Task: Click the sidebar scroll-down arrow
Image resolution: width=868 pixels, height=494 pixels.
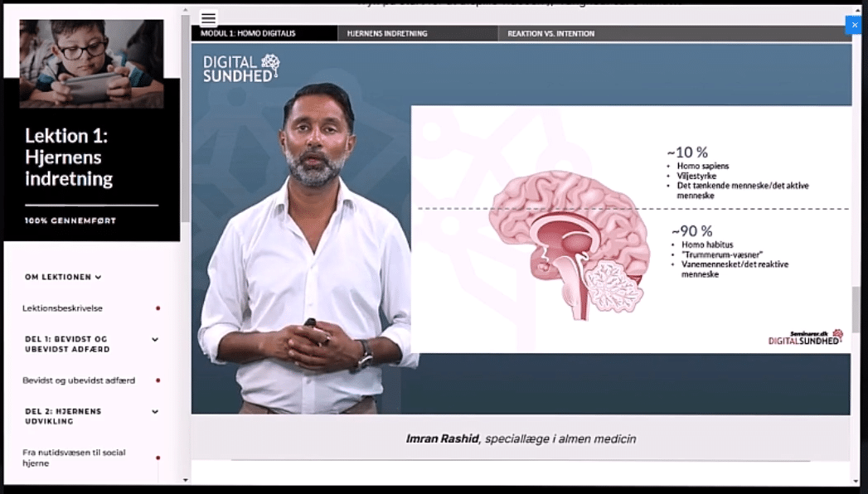Action: pyautogui.click(x=185, y=480)
